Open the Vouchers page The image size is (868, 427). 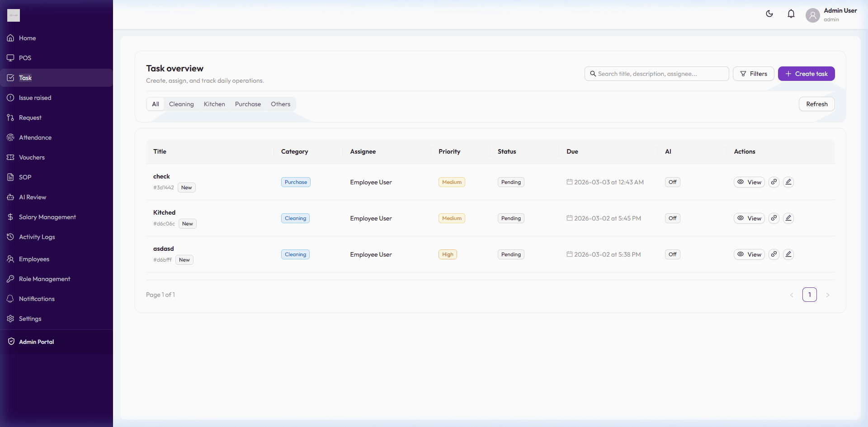click(x=32, y=157)
